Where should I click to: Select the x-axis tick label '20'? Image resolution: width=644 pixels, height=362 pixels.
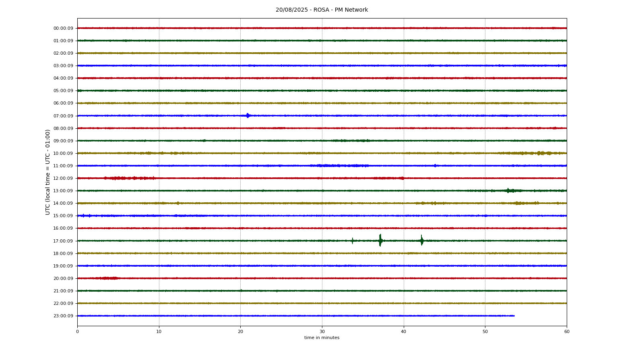(240, 331)
